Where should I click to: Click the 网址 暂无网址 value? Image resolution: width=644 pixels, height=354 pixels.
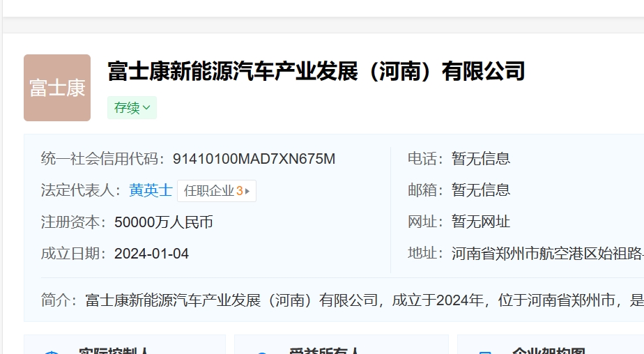pyautogui.click(x=480, y=222)
